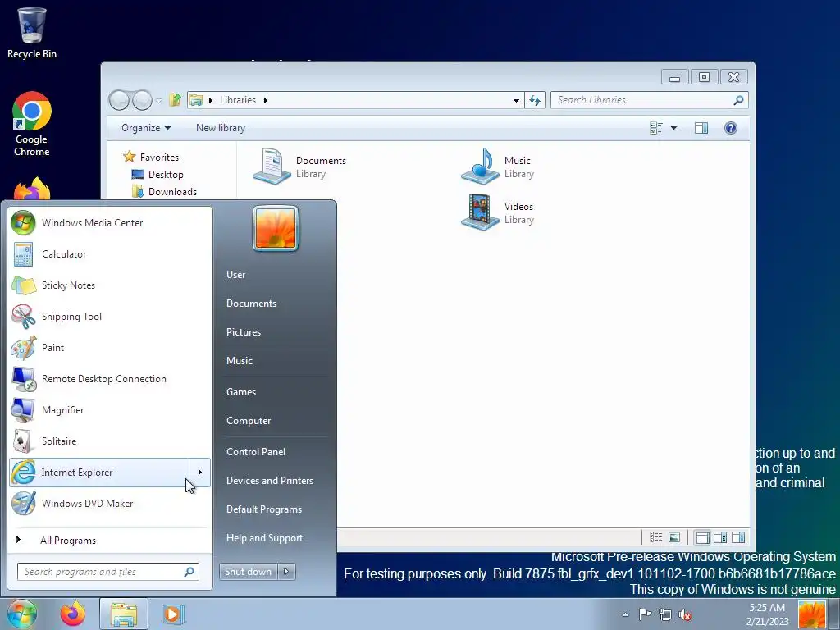Click rightmost pane layout toggle in status bar
Viewport: 840px width, 630px height.
(x=738, y=537)
